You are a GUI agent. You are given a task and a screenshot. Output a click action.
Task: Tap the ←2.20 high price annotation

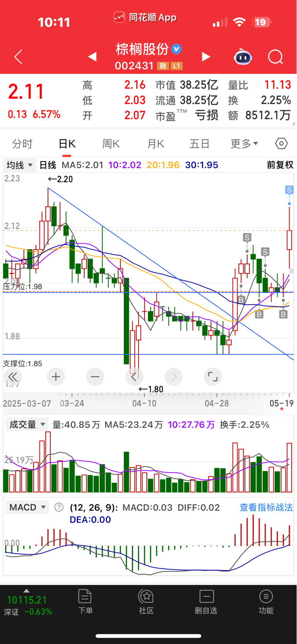60,179
